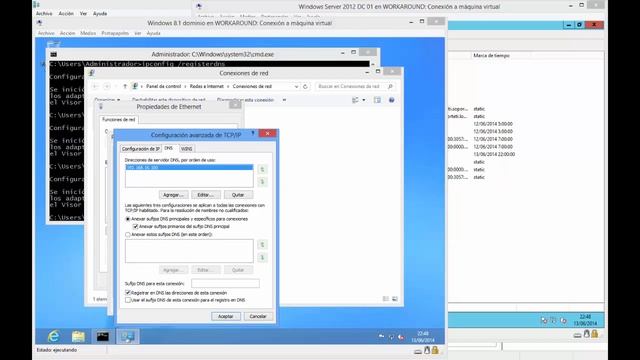Click the clock in the VM taskbar

pyautogui.click(x=423, y=337)
